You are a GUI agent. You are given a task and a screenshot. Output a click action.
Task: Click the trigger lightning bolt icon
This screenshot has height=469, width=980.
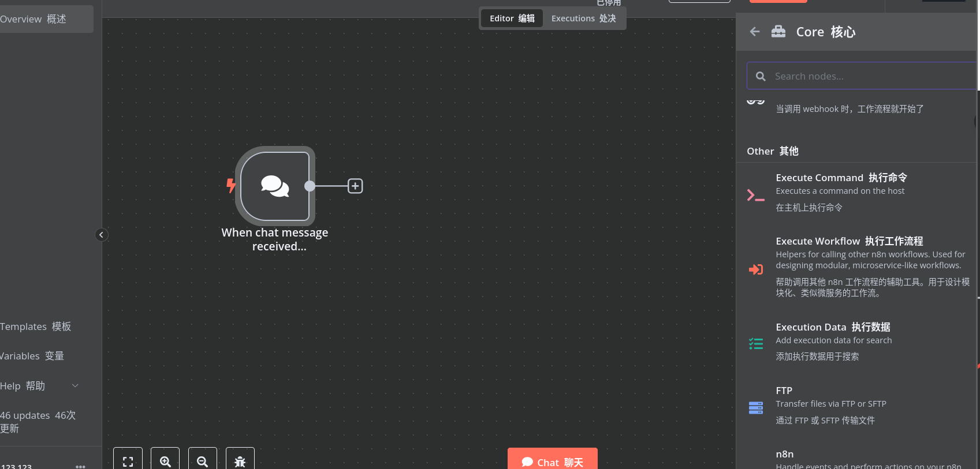pos(231,186)
